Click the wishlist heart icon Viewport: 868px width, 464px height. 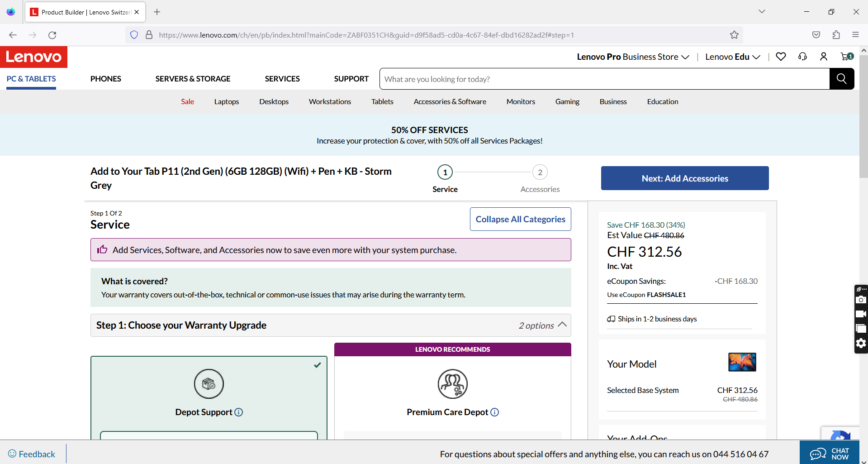pos(780,56)
